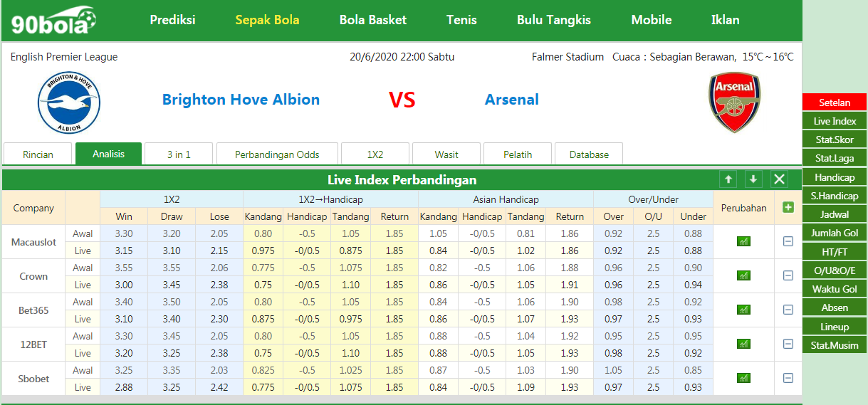
Task: Click the 90bola logo
Action: pos(54,21)
